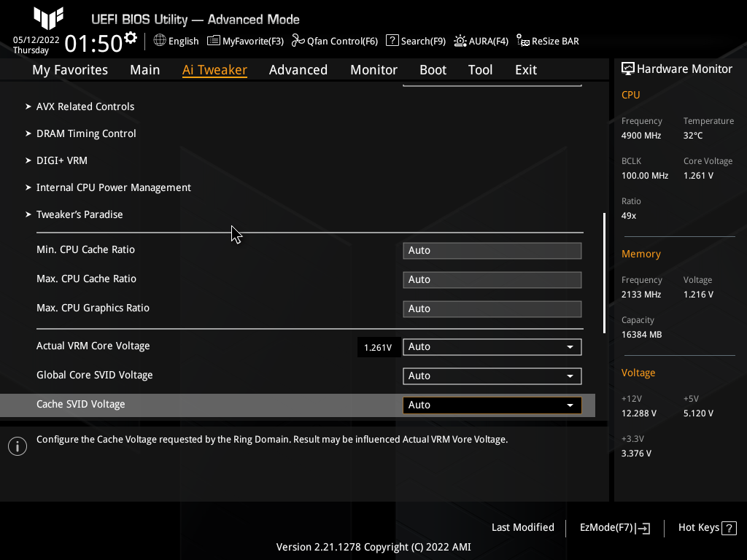Expand AVX Related Controls submenu
The image size is (747, 560).
85,106
